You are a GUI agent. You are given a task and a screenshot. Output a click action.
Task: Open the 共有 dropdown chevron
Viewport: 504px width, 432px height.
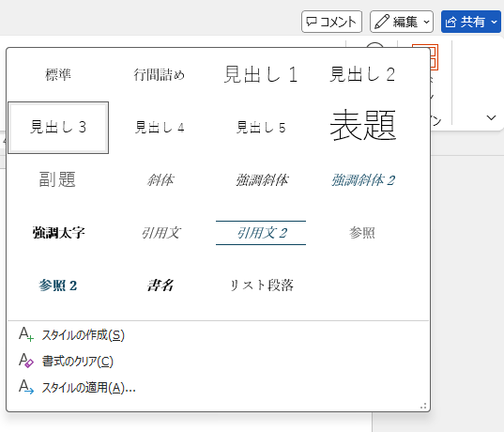(495, 23)
